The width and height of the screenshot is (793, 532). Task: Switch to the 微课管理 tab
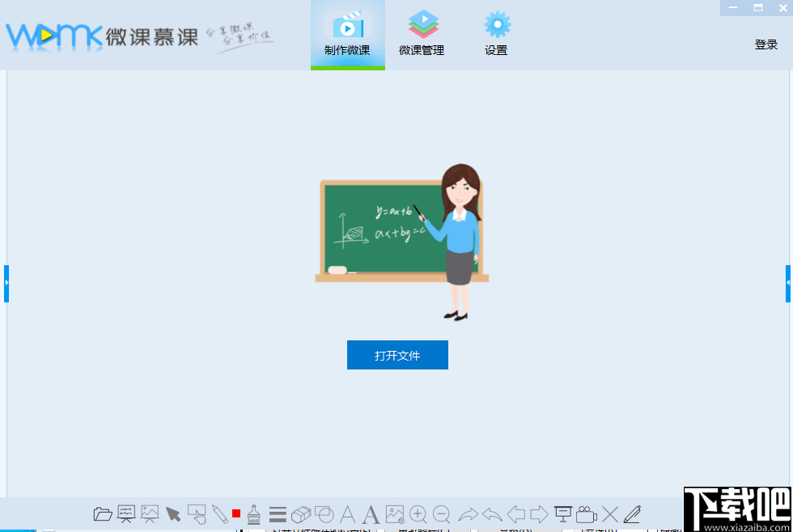422,32
